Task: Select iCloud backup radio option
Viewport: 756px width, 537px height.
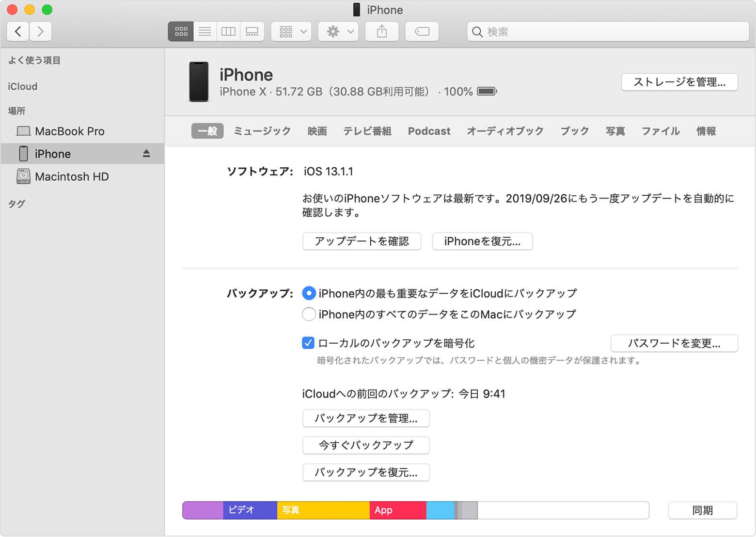Action: [309, 293]
